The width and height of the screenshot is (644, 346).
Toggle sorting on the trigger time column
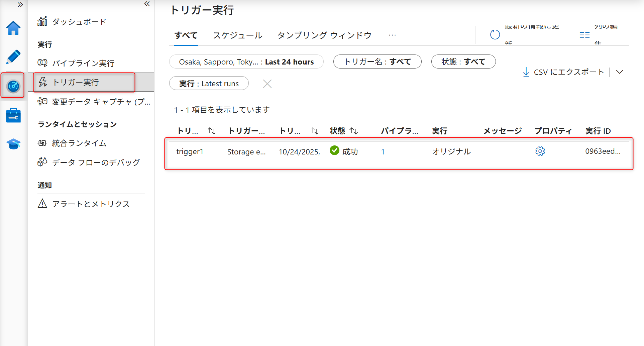click(314, 131)
